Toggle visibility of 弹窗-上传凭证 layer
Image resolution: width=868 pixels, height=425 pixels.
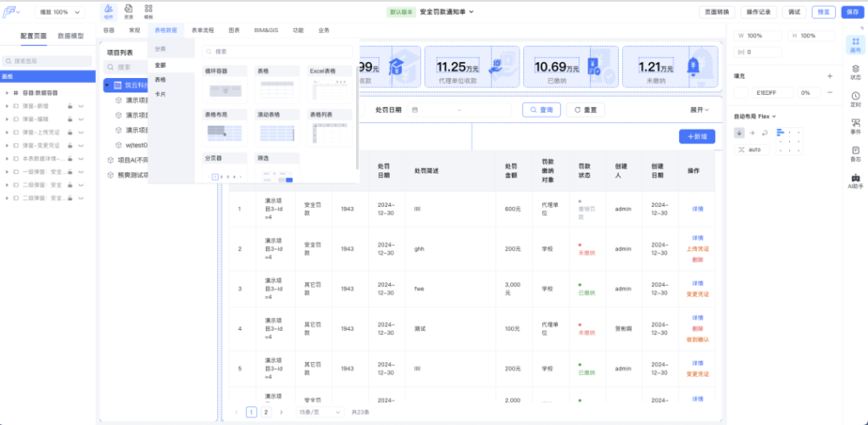(x=81, y=132)
